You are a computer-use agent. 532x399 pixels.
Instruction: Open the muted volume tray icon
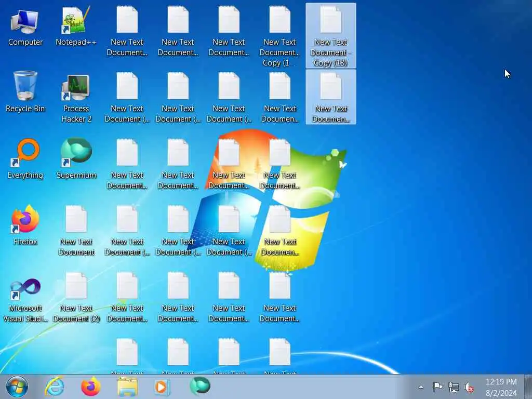(469, 387)
